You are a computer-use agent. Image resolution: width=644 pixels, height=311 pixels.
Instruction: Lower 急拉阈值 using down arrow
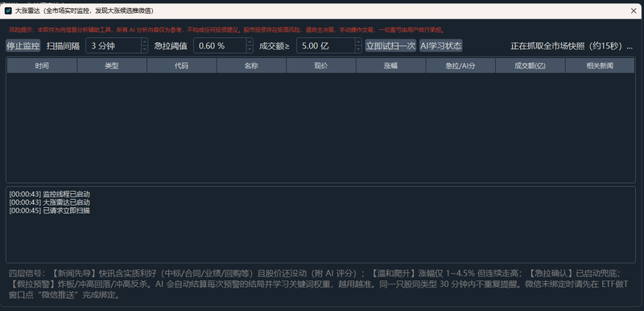click(250, 49)
